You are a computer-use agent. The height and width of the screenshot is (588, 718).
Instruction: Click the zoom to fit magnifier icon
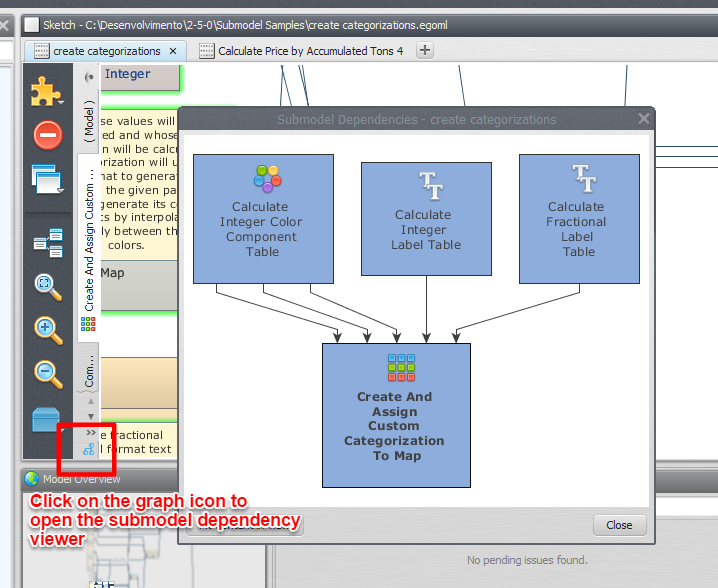tap(47, 284)
